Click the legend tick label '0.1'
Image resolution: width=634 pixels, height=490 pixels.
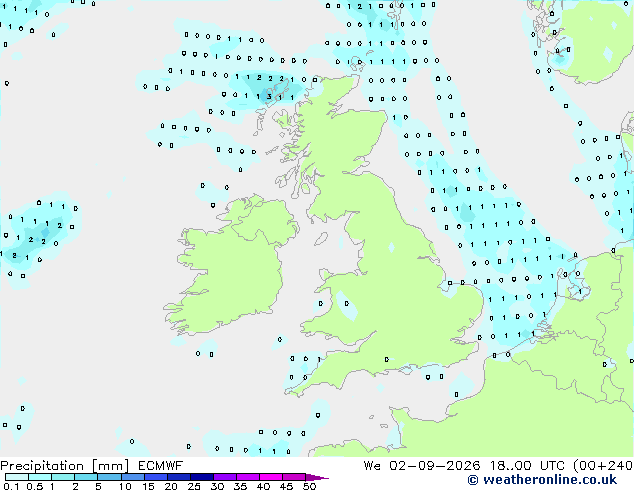pos(11,486)
